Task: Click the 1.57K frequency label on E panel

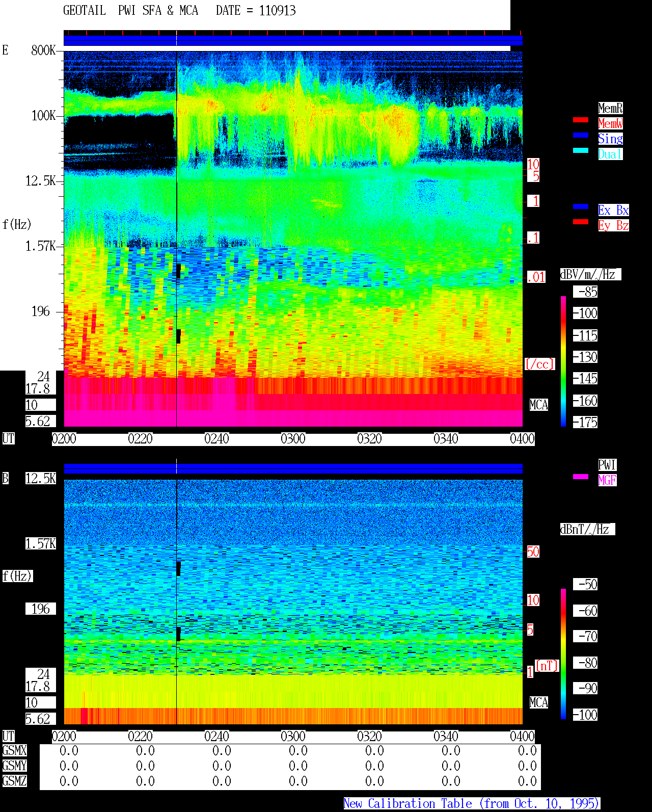Action: pos(40,246)
